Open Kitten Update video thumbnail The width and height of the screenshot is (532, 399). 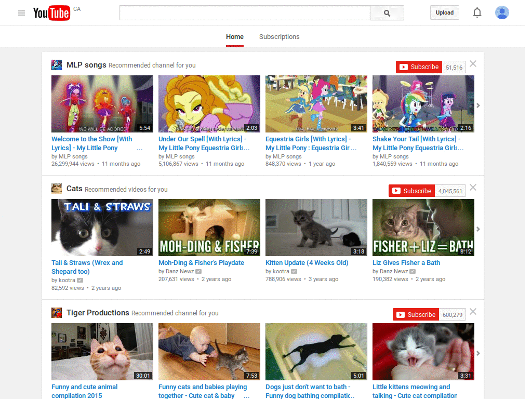(316, 228)
